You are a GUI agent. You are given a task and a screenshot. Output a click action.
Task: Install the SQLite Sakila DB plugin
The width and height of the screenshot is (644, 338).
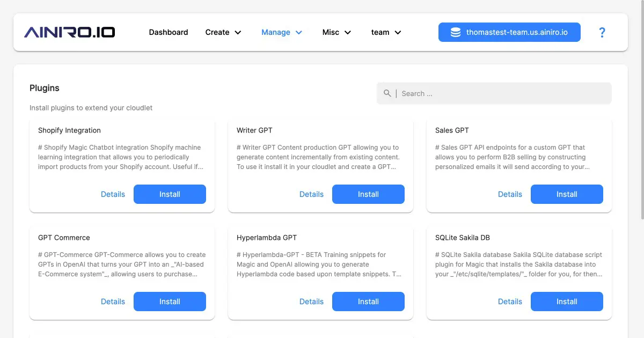click(567, 302)
